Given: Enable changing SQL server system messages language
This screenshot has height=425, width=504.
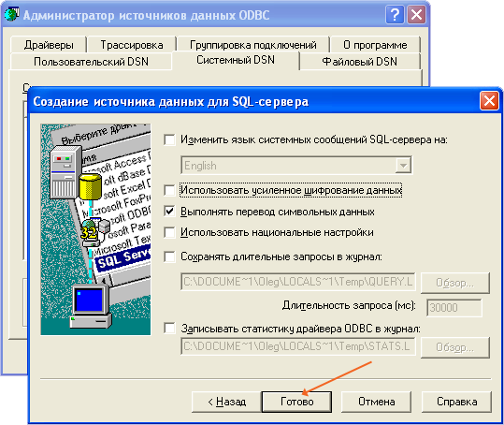Looking at the screenshot, I should [169, 140].
